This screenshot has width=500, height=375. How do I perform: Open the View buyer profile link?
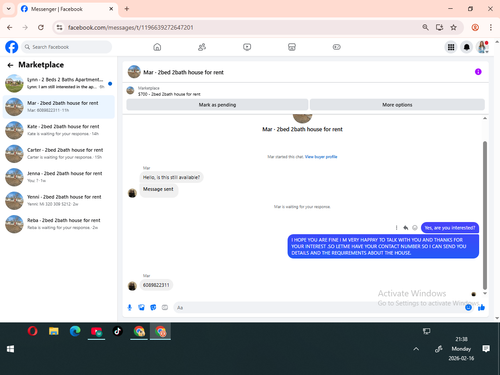pyautogui.click(x=321, y=157)
